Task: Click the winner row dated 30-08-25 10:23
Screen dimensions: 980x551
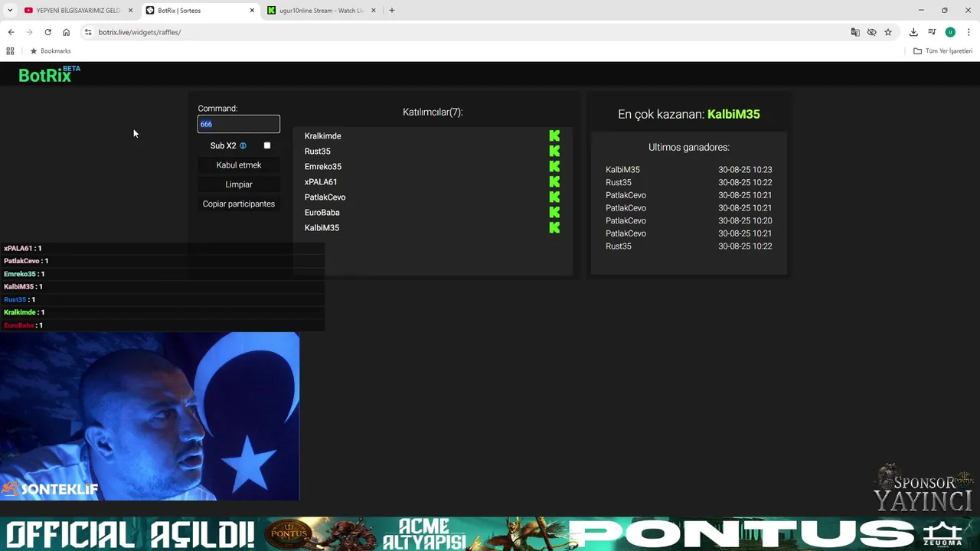Action: (688, 170)
